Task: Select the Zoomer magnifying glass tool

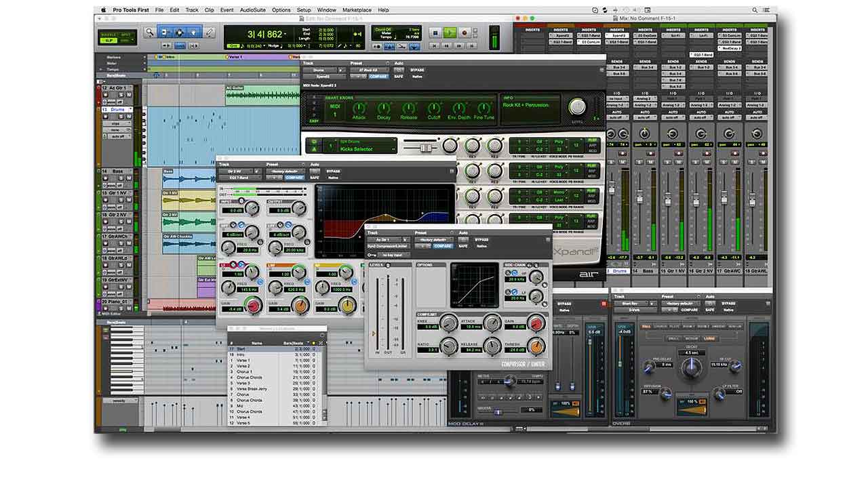Action: click(x=149, y=32)
